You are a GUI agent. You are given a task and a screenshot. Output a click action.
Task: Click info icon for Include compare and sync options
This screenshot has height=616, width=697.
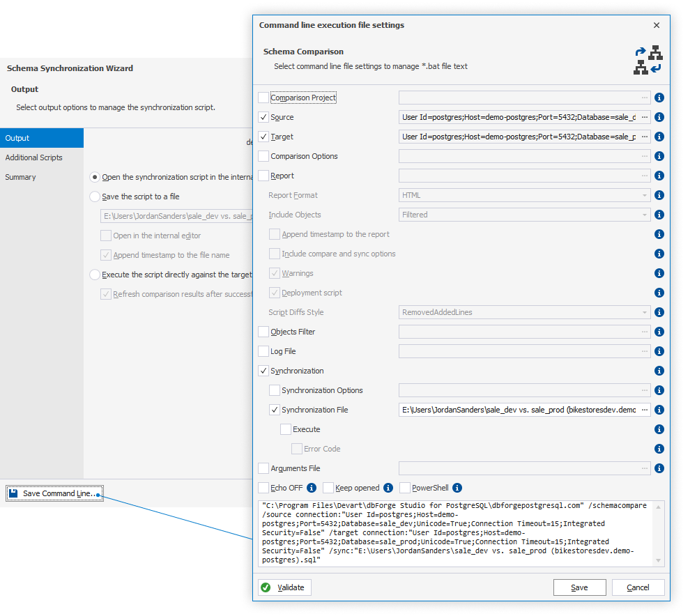659,254
